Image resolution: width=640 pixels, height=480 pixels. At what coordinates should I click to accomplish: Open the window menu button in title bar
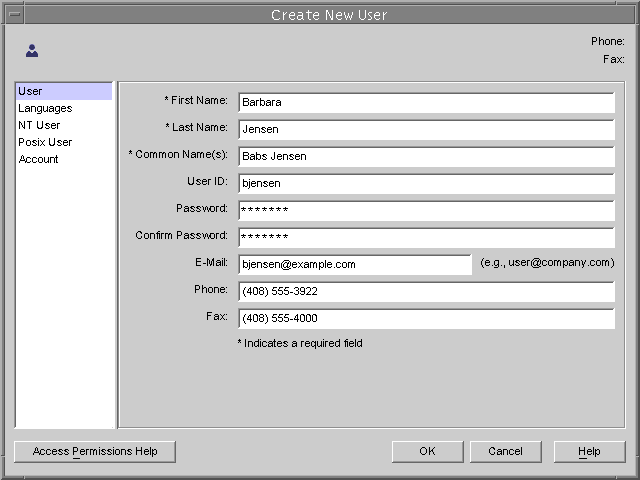(15, 15)
